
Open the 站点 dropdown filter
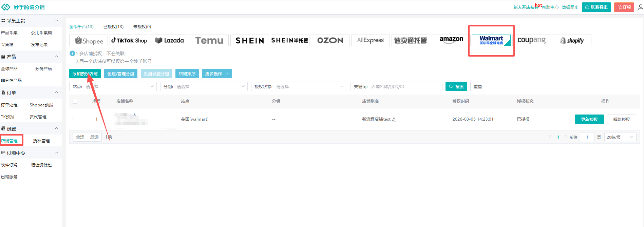[113, 87]
